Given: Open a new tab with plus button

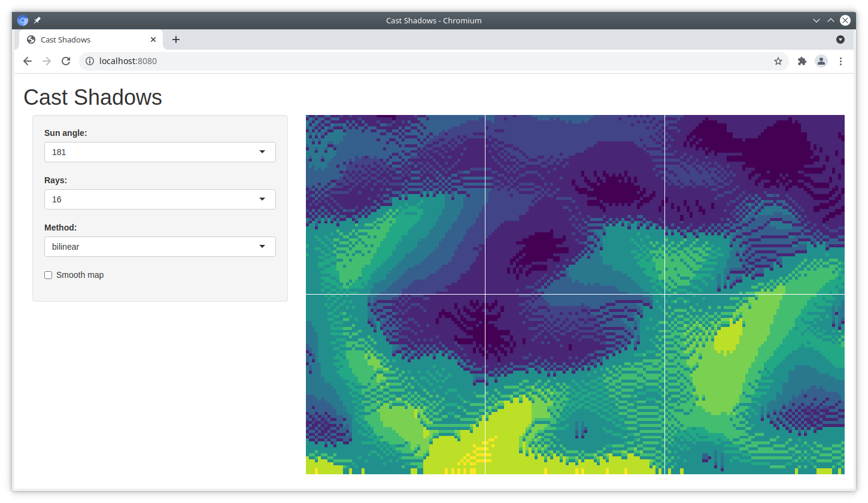Looking at the screenshot, I should coord(175,40).
